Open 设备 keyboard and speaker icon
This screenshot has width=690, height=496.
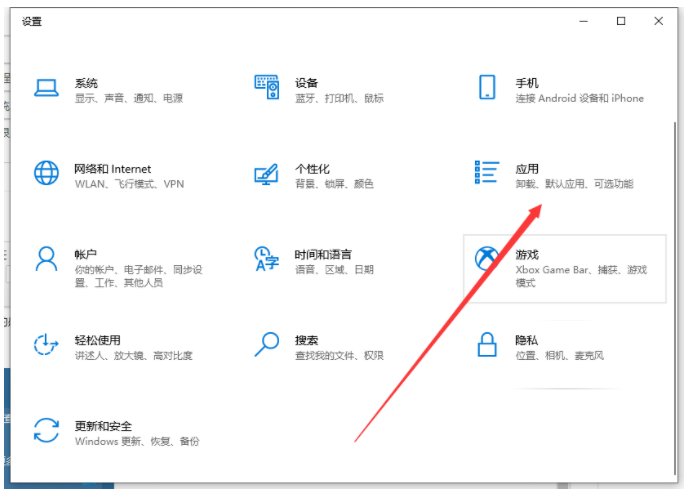point(267,88)
